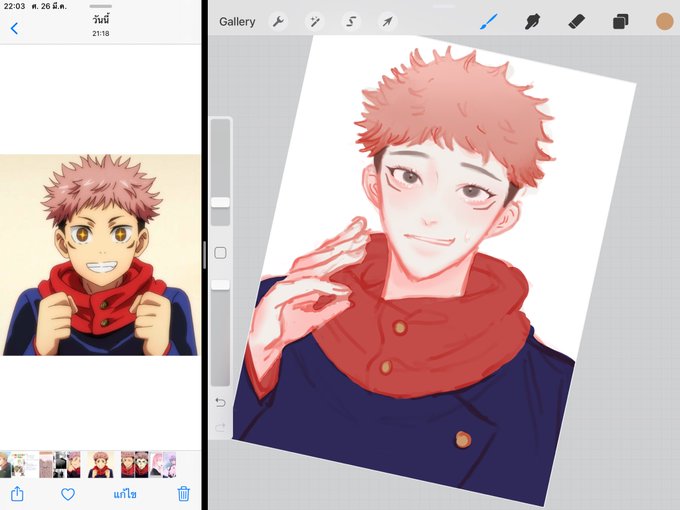Open the Layers panel in Procreate

(x=620, y=21)
